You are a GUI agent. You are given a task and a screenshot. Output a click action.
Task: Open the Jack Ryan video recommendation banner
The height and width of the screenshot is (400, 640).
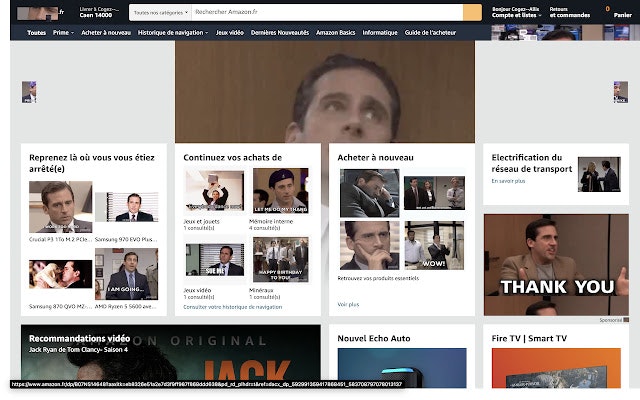171,356
